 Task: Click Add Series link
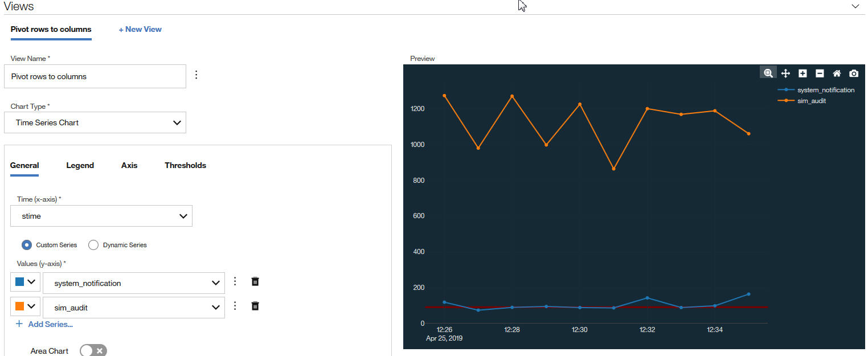[x=44, y=324]
